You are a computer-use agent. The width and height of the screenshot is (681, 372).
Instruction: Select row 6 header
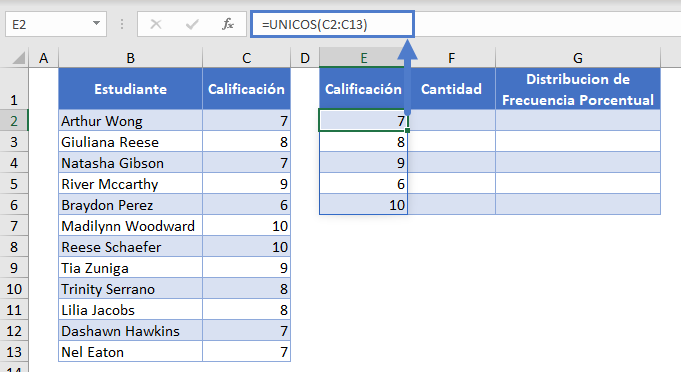tap(14, 205)
